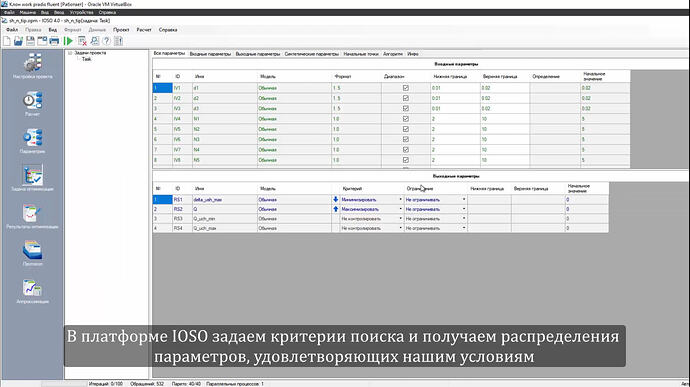Click the Начальное значение cell for N5
This screenshot has height=387, width=690.
[x=605, y=160]
